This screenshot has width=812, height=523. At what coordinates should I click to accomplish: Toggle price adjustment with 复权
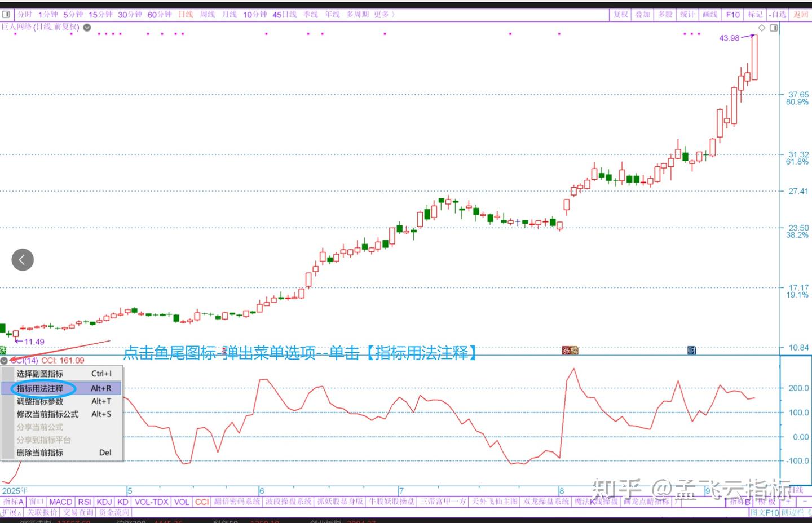click(x=620, y=15)
